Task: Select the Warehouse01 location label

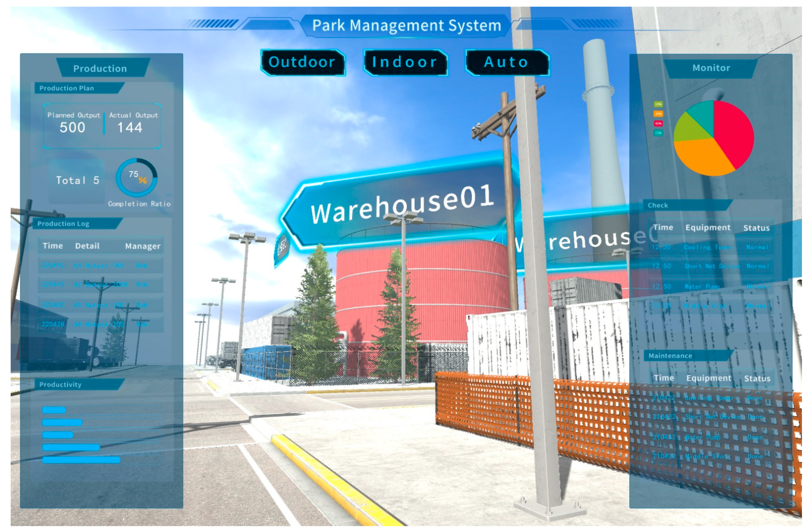Action: coord(401,204)
